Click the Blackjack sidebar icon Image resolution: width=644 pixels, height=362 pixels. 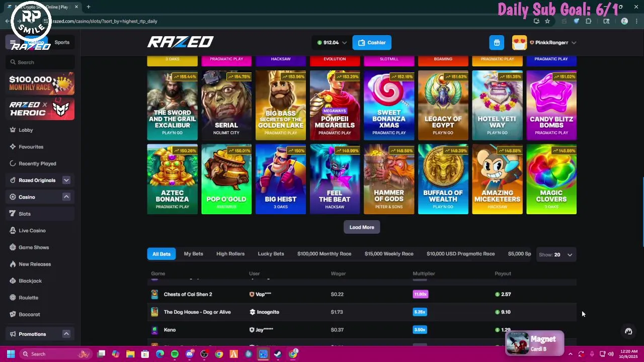(x=13, y=281)
